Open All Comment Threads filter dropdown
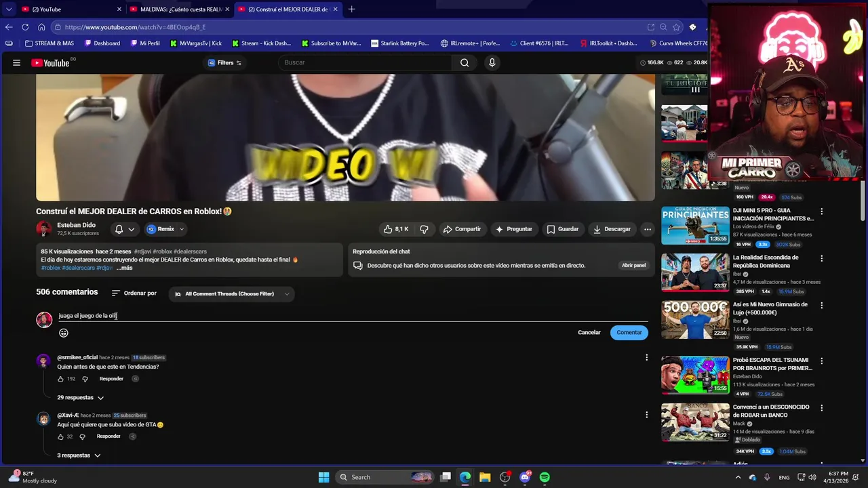868x488 pixels. click(232, 293)
